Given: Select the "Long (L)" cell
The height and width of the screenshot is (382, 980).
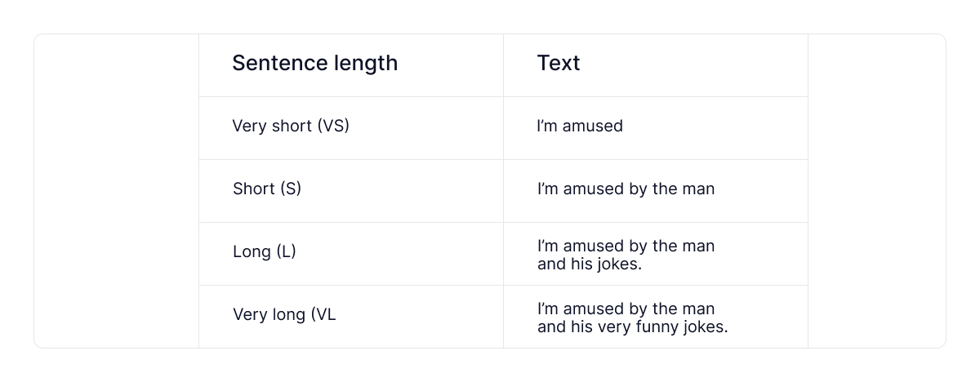Looking at the screenshot, I should pos(264,252).
